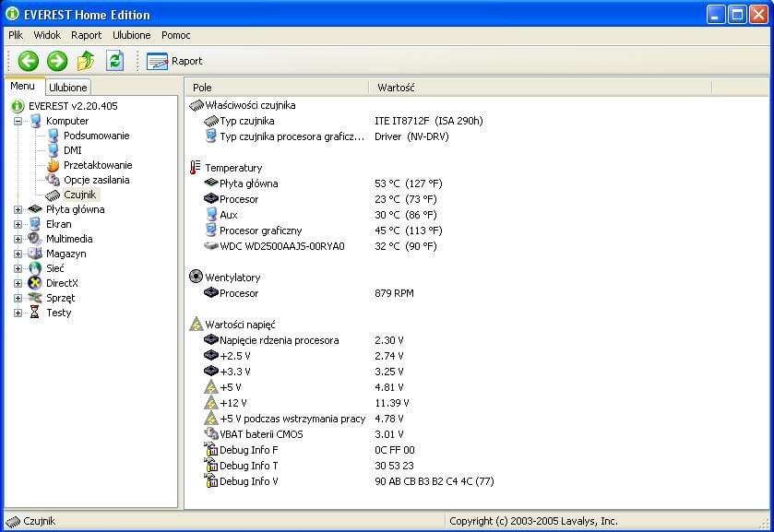Expand the Sieć tree node
This screenshot has width=774, height=532.
coord(18,269)
